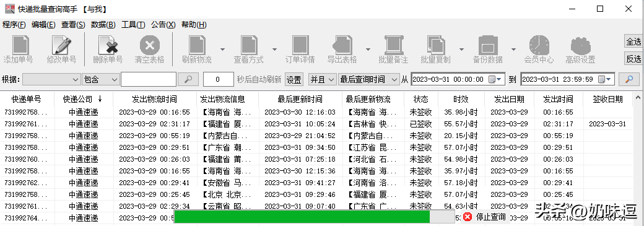644x226 pixels.
Task: Click the 添加单号 toolbar icon
Action: (20, 45)
